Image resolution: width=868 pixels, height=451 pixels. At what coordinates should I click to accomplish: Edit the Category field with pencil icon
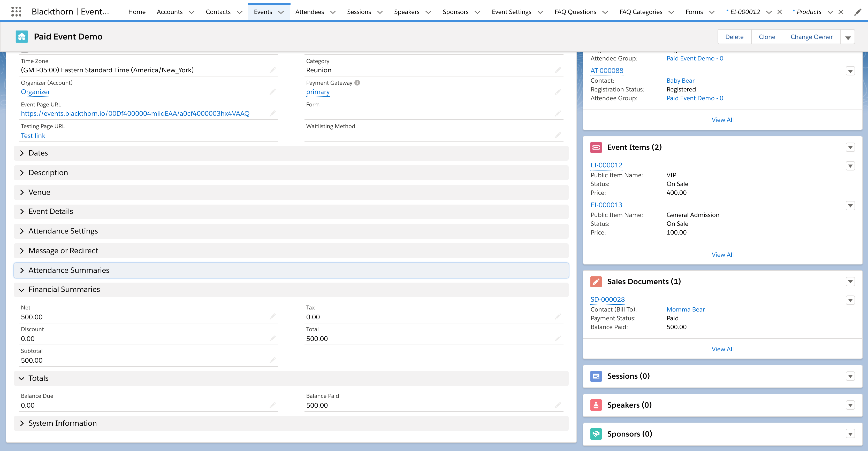click(558, 70)
